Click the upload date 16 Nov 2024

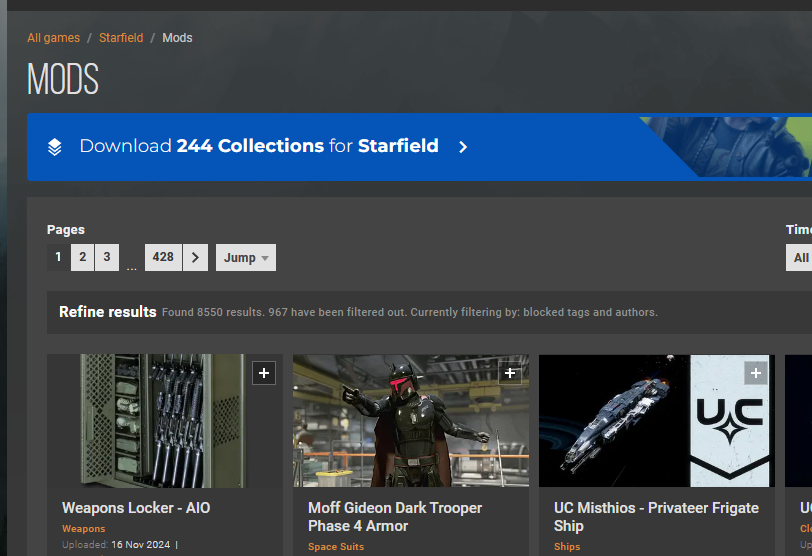[x=140, y=545]
